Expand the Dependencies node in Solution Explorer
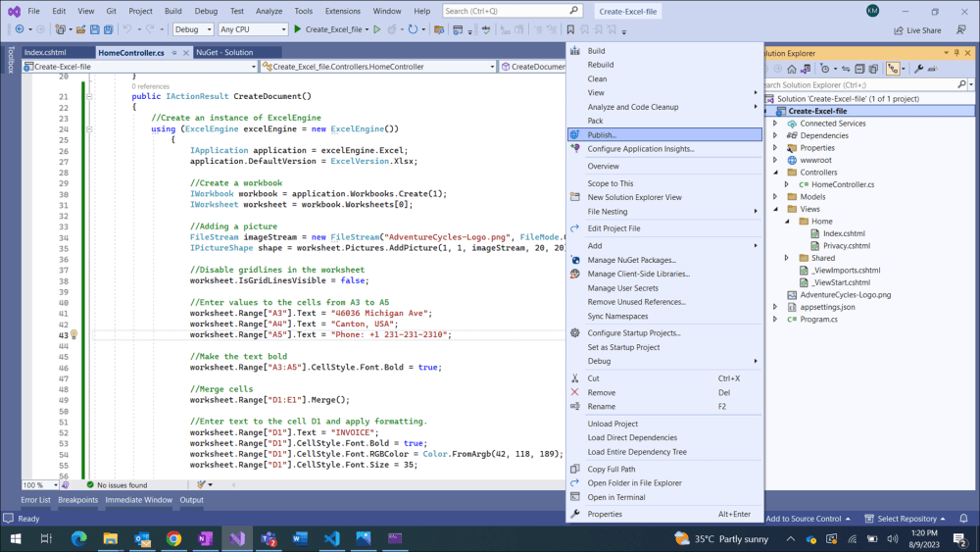980x552 pixels. click(x=775, y=135)
